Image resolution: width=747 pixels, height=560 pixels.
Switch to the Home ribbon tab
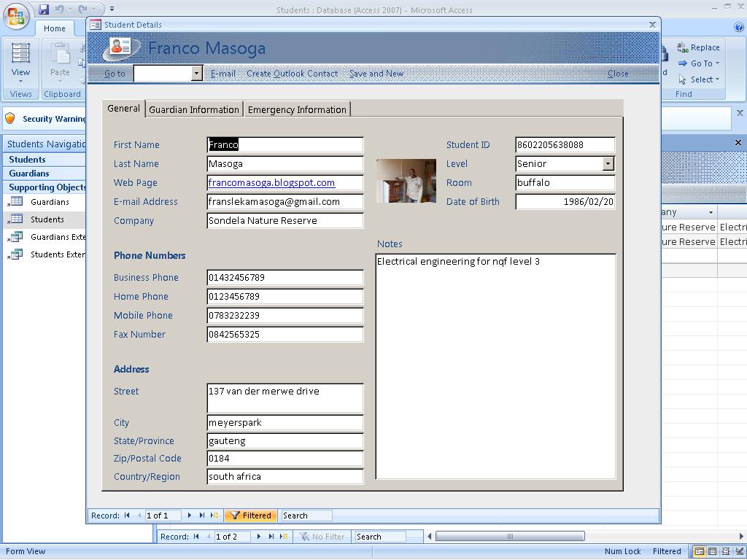pos(54,28)
